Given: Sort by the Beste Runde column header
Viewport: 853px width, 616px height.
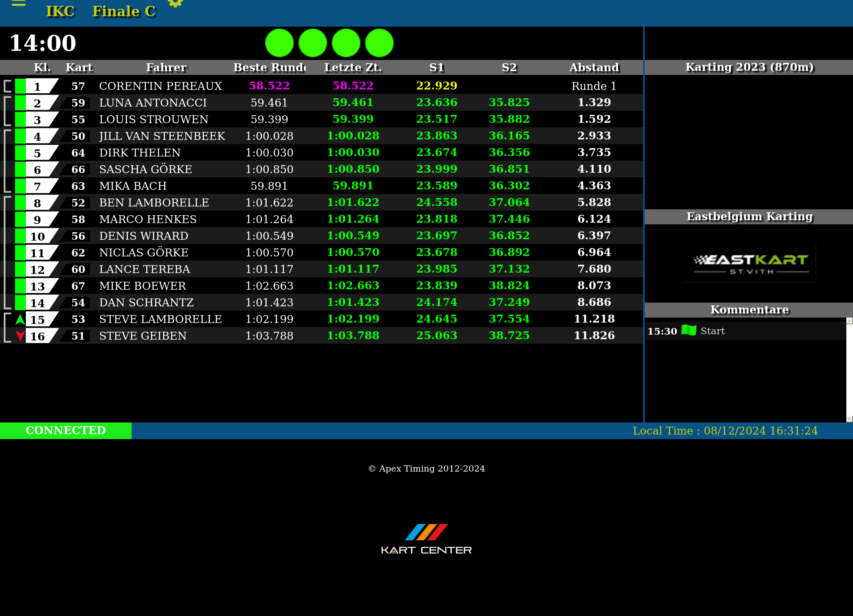Looking at the screenshot, I should (269, 67).
